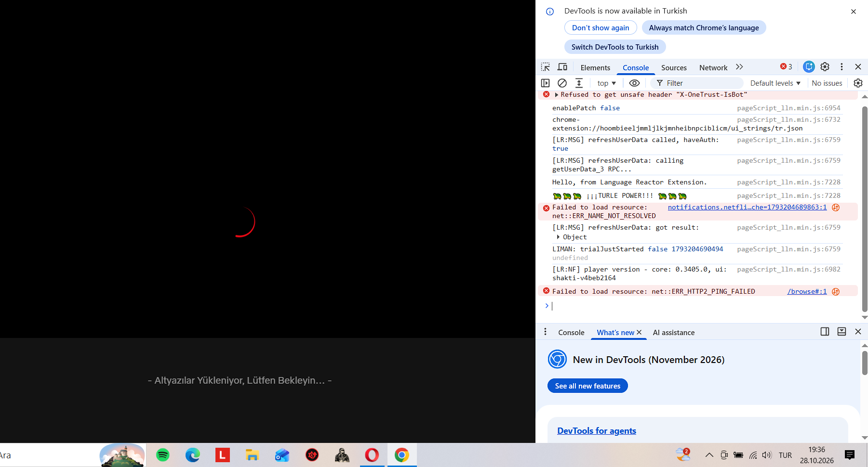Open the DevTools three-dot customize menu
The width and height of the screenshot is (868, 467).
[x=841, y=67]
